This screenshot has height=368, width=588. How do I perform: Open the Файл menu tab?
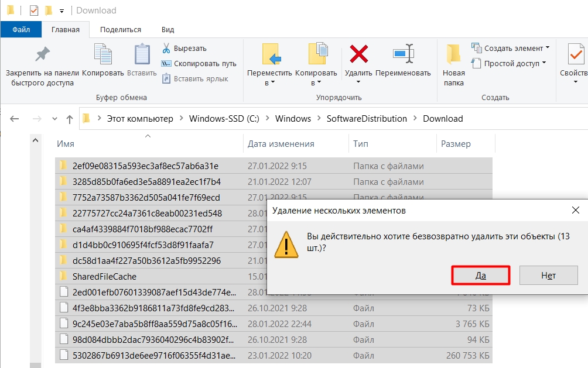(x=21, y=30)
